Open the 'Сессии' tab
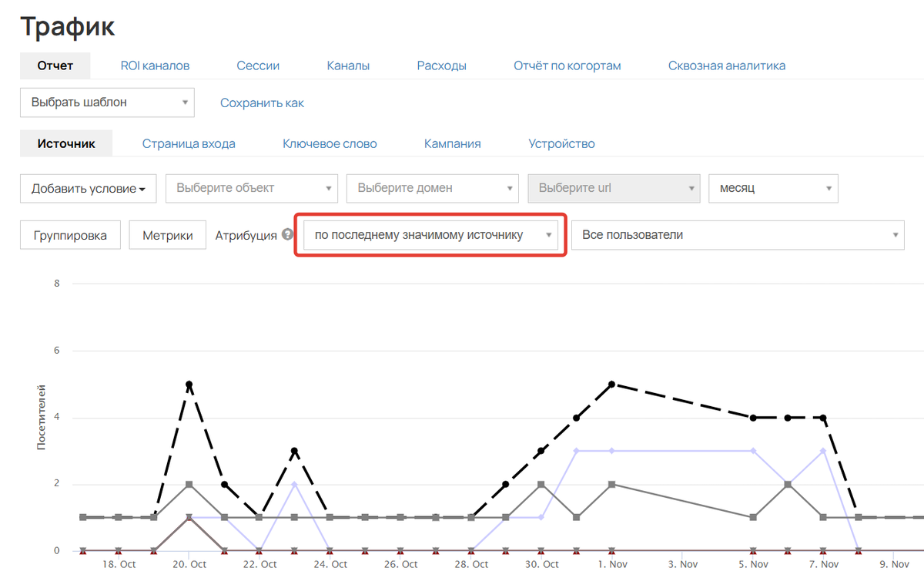 (x=258, y=66)
